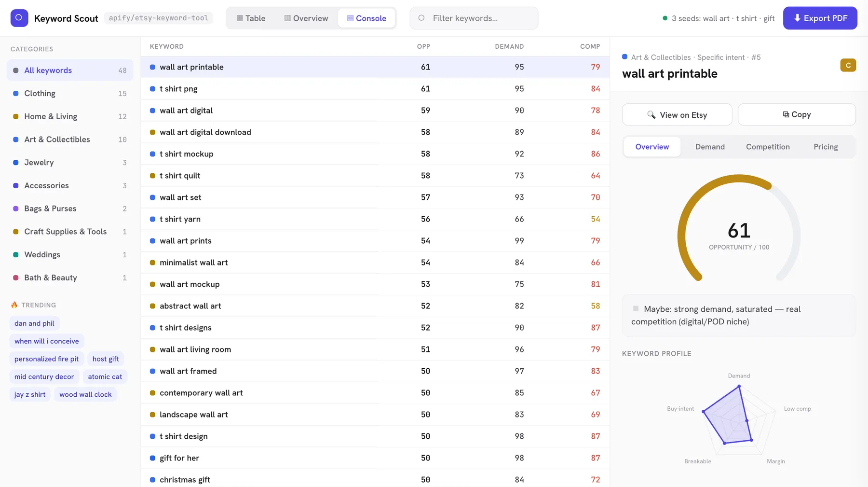Select the 'wall art living room' row
868x487 pixels.
pyautogui.click(x=375, y=349)
